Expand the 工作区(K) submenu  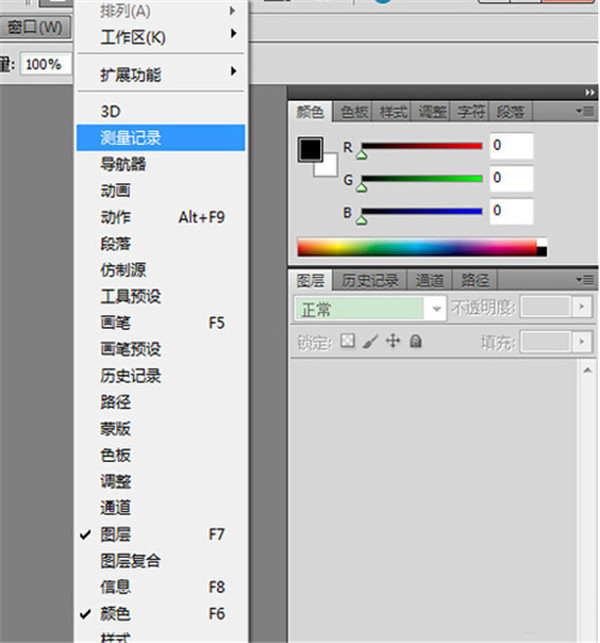coord(161,37)
